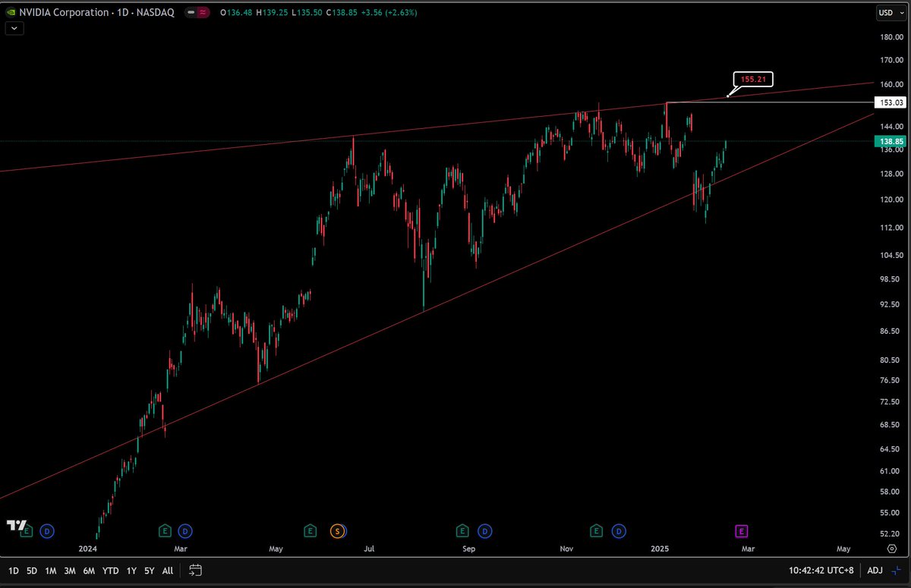Click the dividend D marker right of Nov
911x588 pixels.
click(x=619, y=530)
